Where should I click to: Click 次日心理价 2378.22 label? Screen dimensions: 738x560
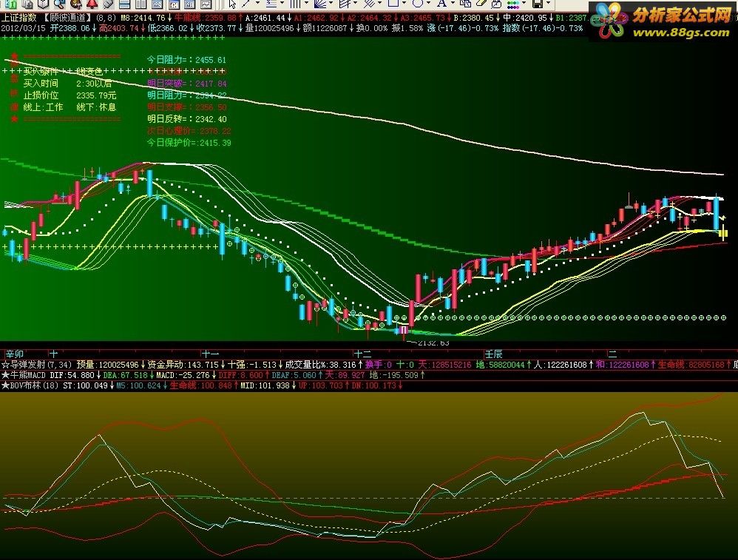pos(189,130)
